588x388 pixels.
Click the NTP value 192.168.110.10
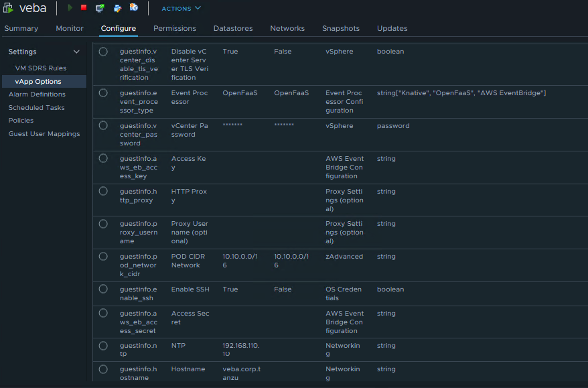(x=240, y=349)
